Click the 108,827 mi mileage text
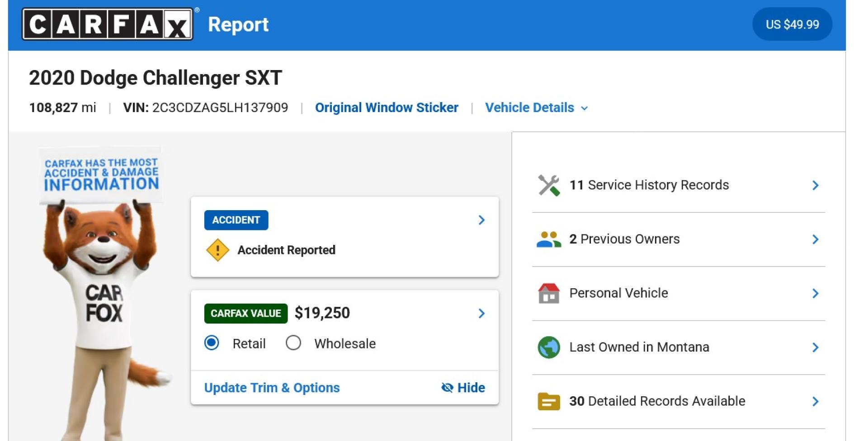This screenshot has width=868, height=441. [x=62, y=108]
